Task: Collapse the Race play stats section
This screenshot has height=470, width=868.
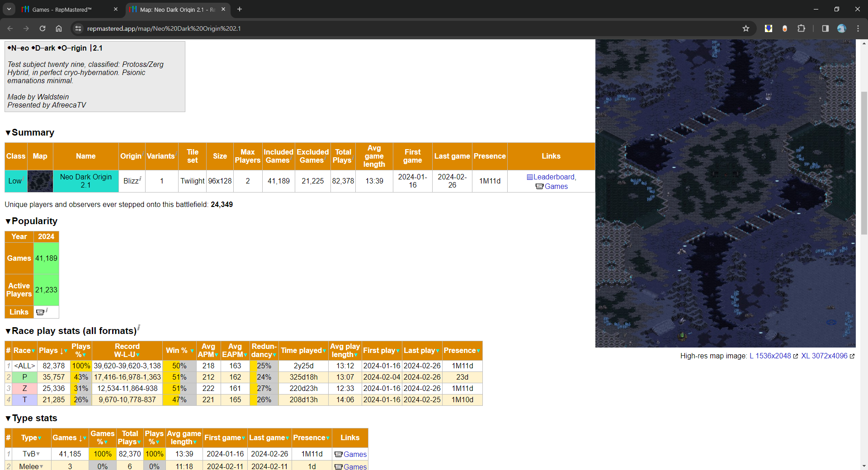Action: pos(8,331)
